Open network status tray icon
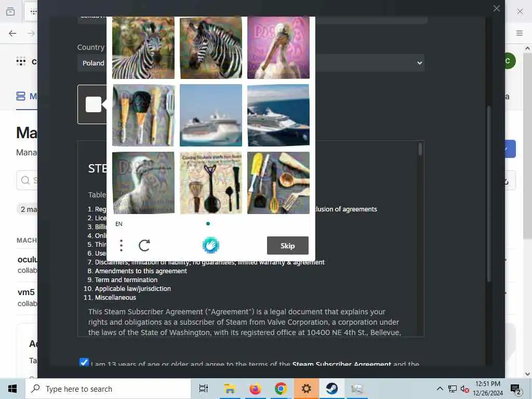Viewport: 532px width, 399px height. click(x=453, y=389)
